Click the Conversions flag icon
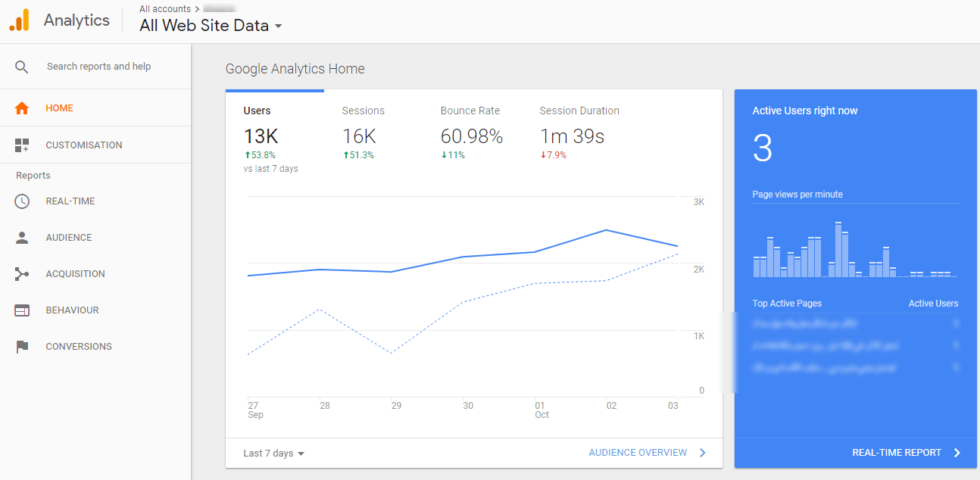This screenshot has height=480, width=980. pyautogui.click(x=22, y=347)
